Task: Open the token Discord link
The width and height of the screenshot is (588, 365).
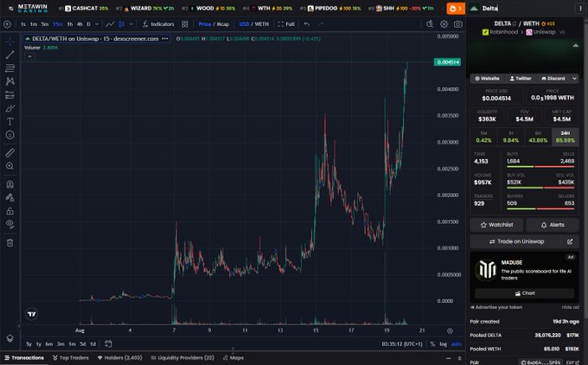Action: tap(553, 79)
